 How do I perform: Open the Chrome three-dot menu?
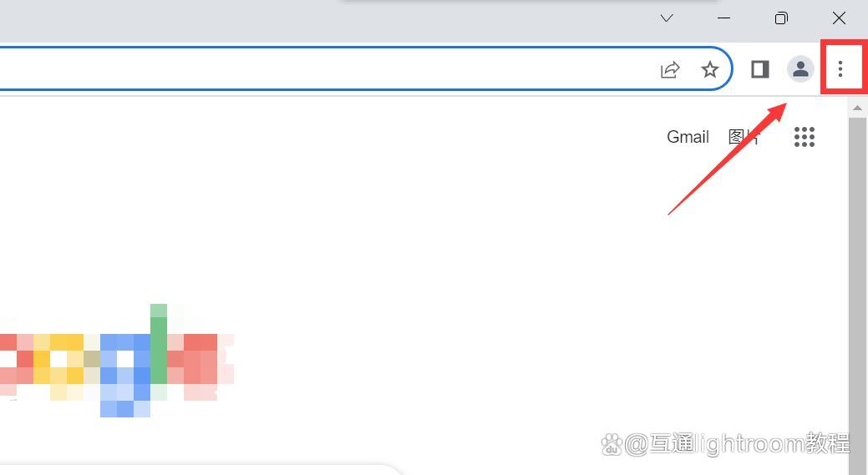click(840, 68)
